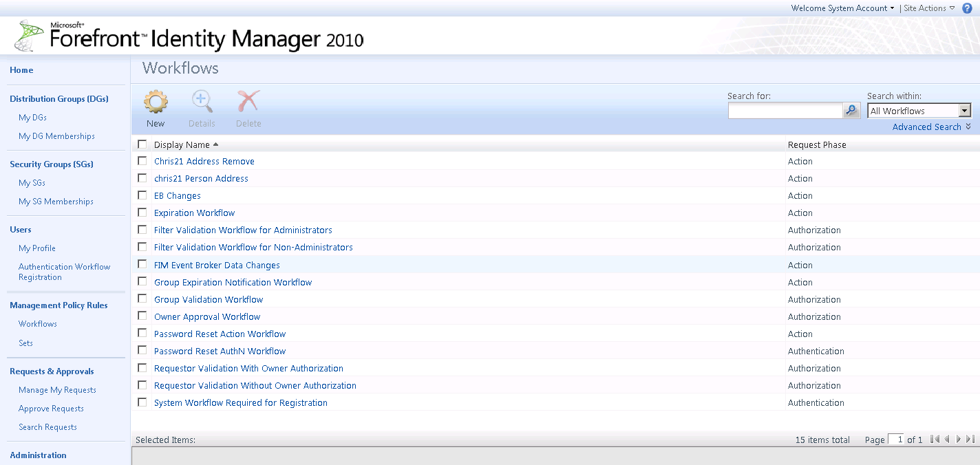Image resolution: width=980 pixels, height=465 pixels.
Task: Open Approve Requests link
Action: (51, 409)
